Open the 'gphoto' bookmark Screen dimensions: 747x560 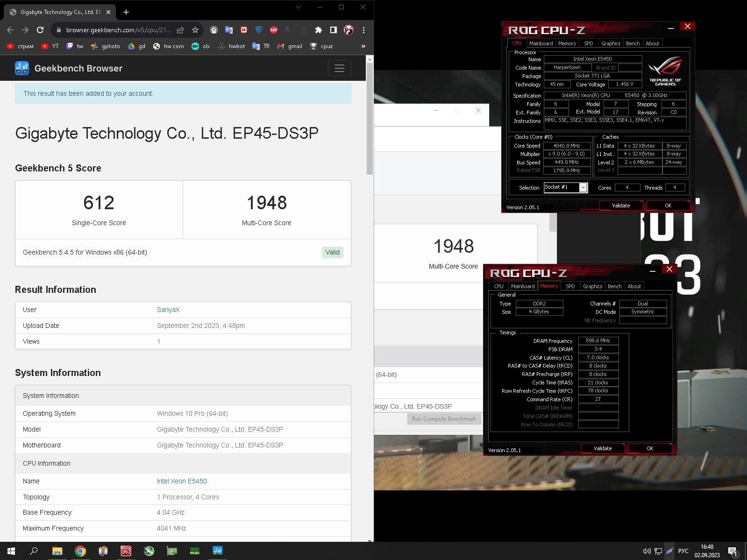point(106,46)
